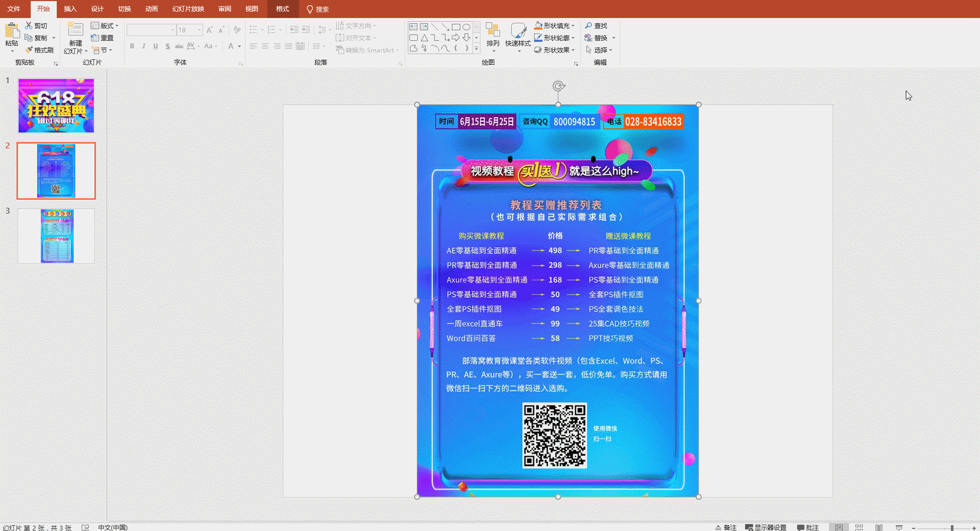Select slide 3 thumbnail
This screenshot has height=531, width=980.
[56, 236]
